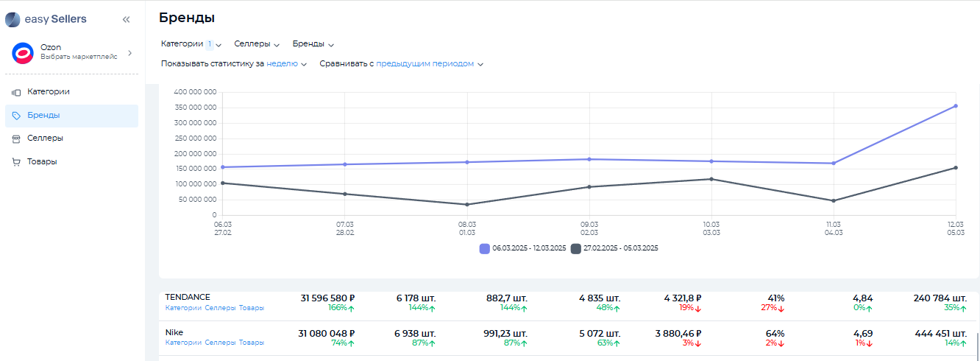Image resolution: width=980 pixels, height=361 pixels.
Task: Open marketplace selector chevron next to Ozon
Action: coord(129,52)
